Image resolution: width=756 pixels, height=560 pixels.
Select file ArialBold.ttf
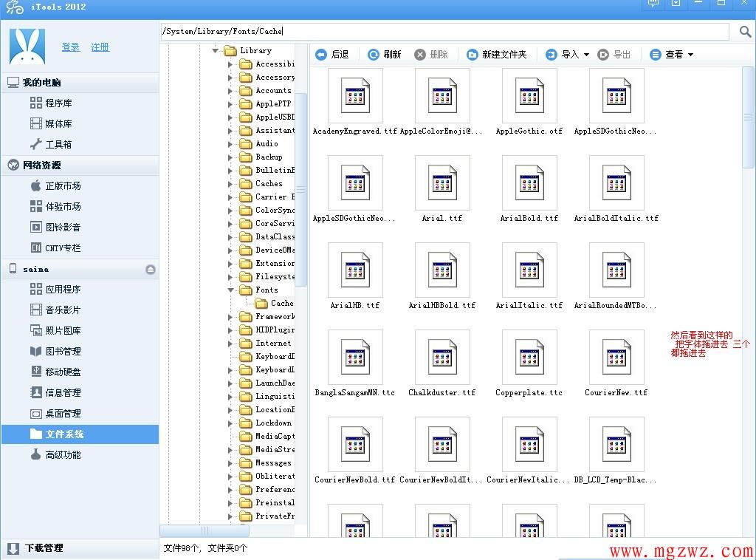point(529,189)
